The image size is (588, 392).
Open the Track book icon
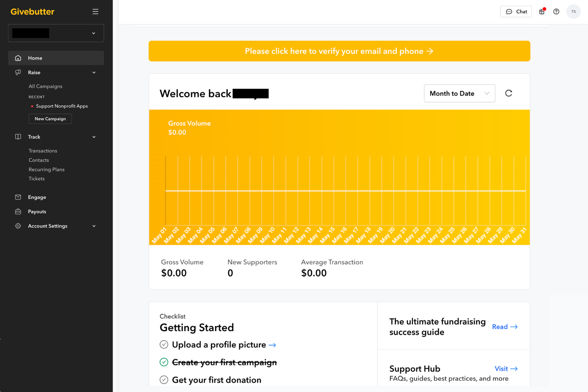pos(17,137)
